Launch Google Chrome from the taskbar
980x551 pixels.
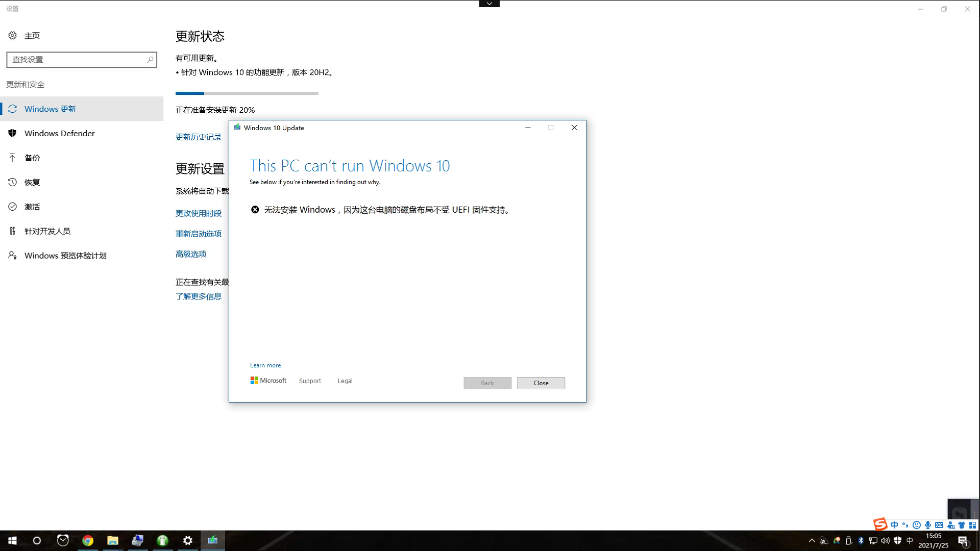88,540
